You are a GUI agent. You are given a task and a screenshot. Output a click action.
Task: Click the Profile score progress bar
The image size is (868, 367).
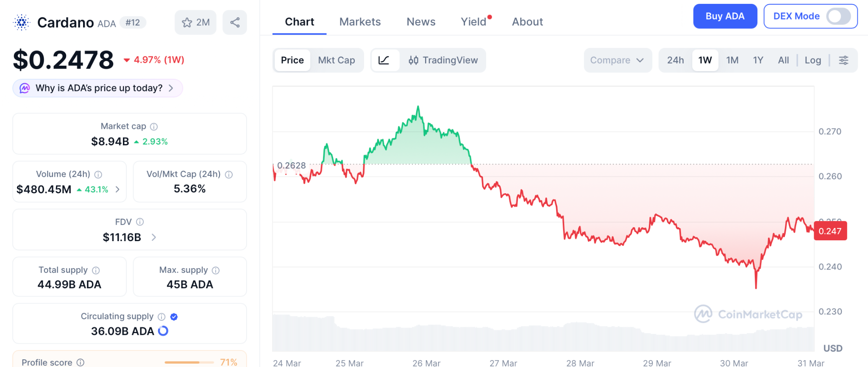coord(189,362)
